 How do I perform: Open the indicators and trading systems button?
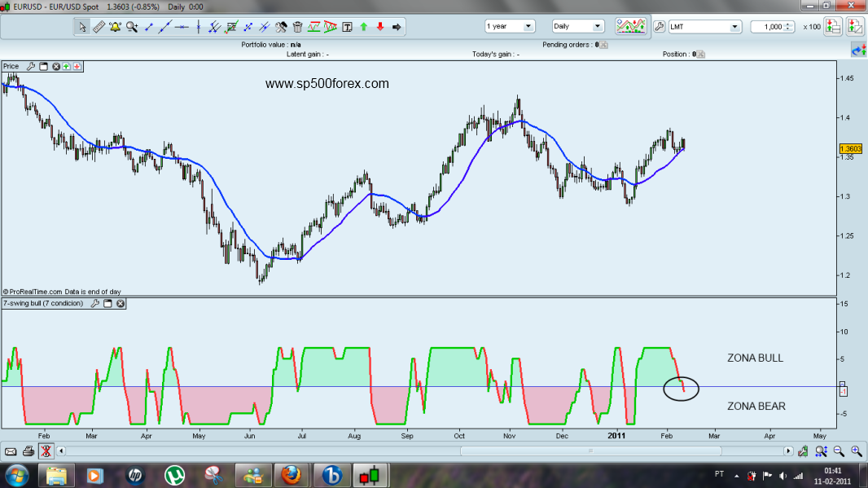[631, 26]
